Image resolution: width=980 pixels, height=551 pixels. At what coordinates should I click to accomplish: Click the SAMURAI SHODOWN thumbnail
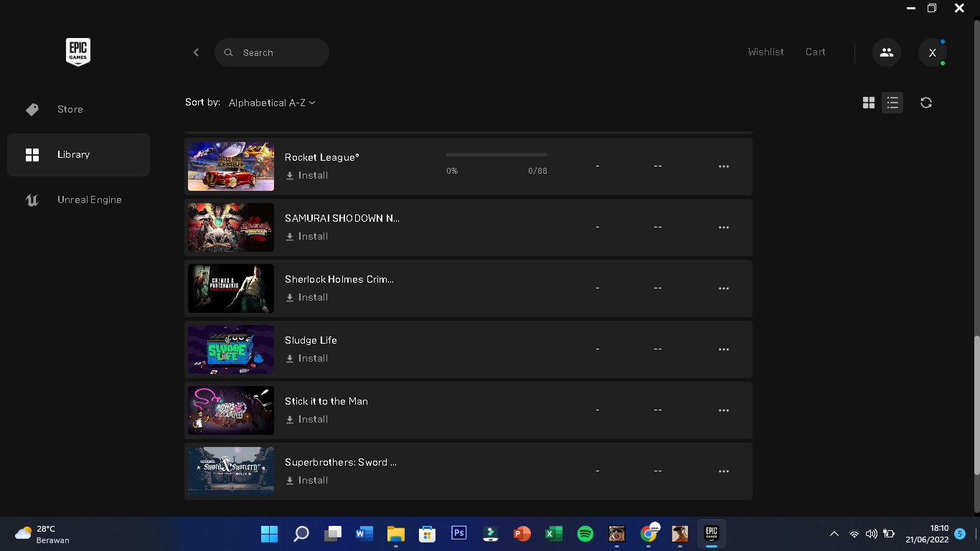pos(231,227)
